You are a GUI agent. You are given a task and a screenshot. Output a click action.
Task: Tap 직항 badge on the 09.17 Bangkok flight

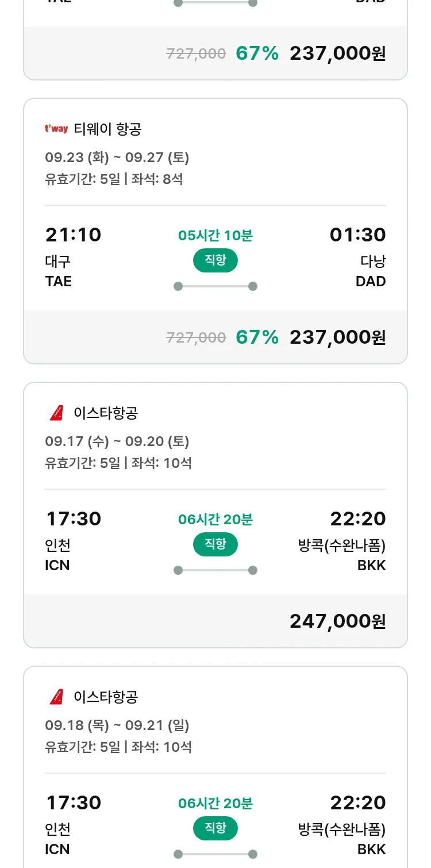pos(215,544)
